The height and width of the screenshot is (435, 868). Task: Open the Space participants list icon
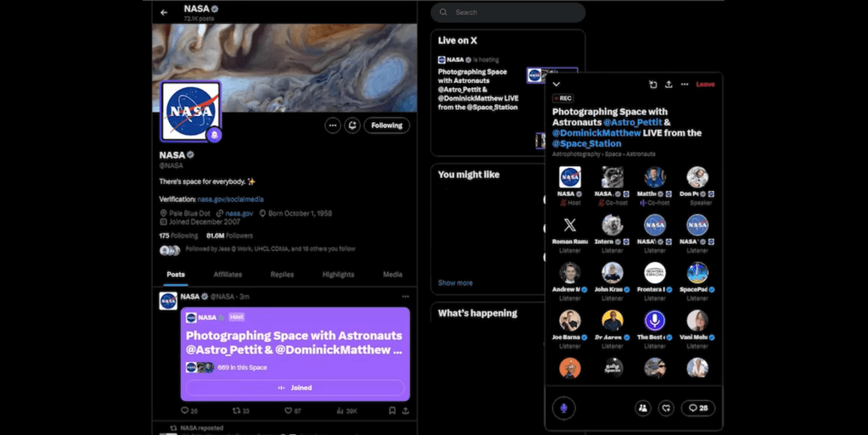coord(642,408)
